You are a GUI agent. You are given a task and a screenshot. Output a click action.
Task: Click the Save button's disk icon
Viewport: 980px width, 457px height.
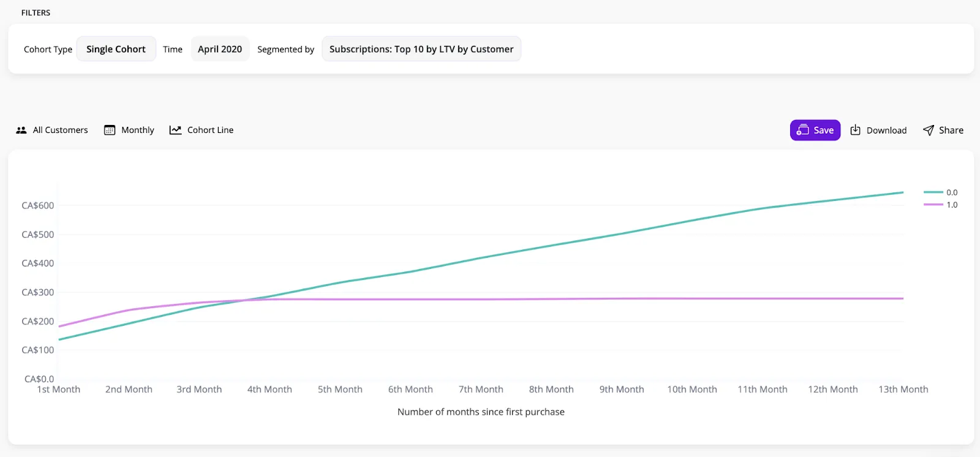click(802, 130)
